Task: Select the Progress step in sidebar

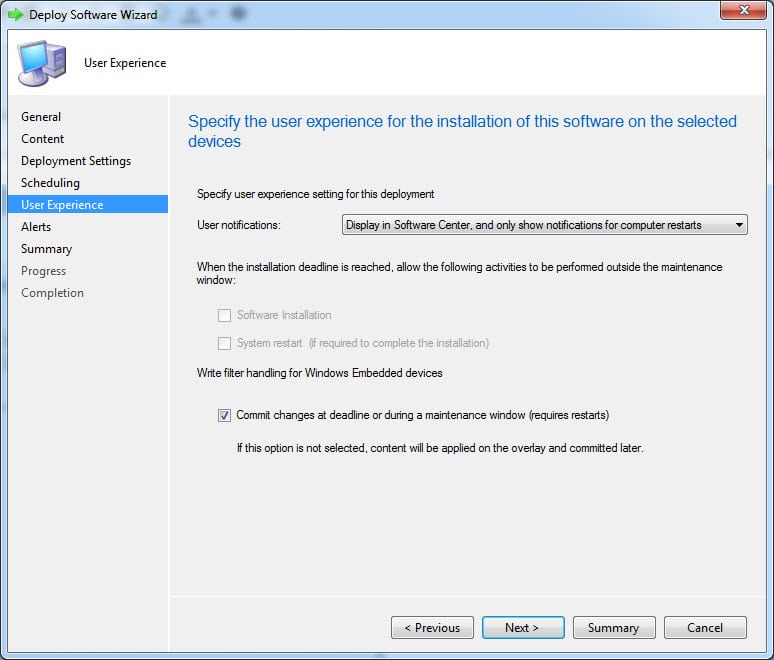Action: tap(43, 271)
